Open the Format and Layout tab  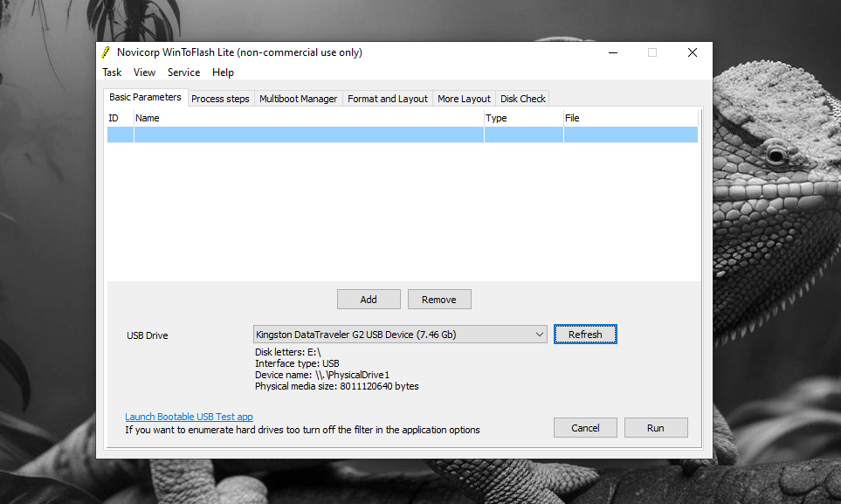pos(388,99)
